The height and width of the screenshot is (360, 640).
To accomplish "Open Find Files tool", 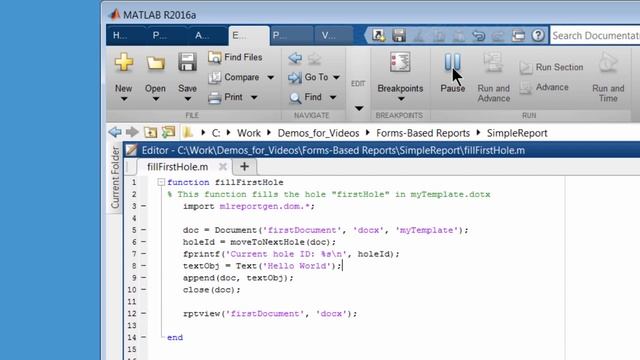I will pos(235,58).
